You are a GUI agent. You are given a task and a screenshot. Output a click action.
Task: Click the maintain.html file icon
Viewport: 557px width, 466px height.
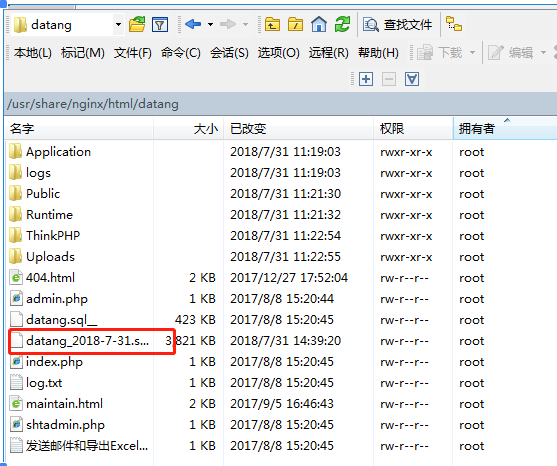[16, 403]
